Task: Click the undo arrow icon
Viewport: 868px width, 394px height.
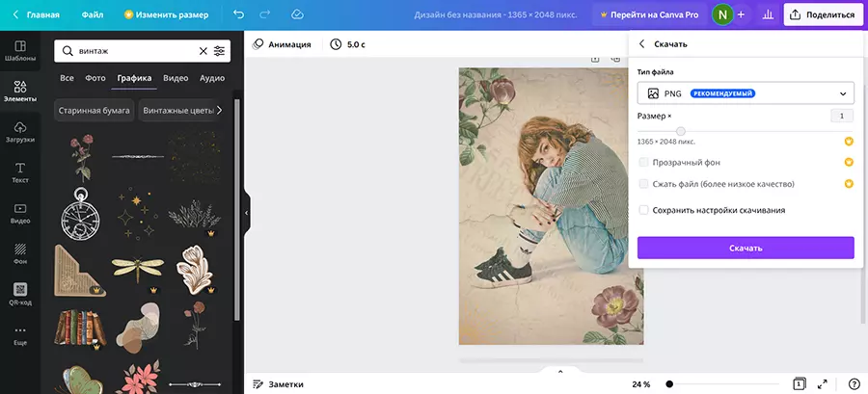Action: pyautogui.click(x=238, y=15)
